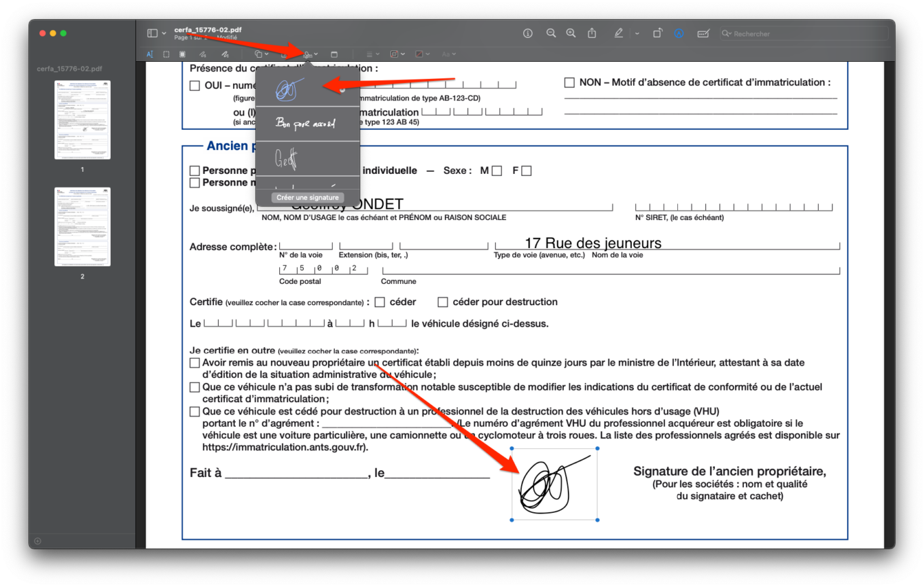Pick the redact tool
Viewport: 924px width, 587px height.
(x=182, y=54)
